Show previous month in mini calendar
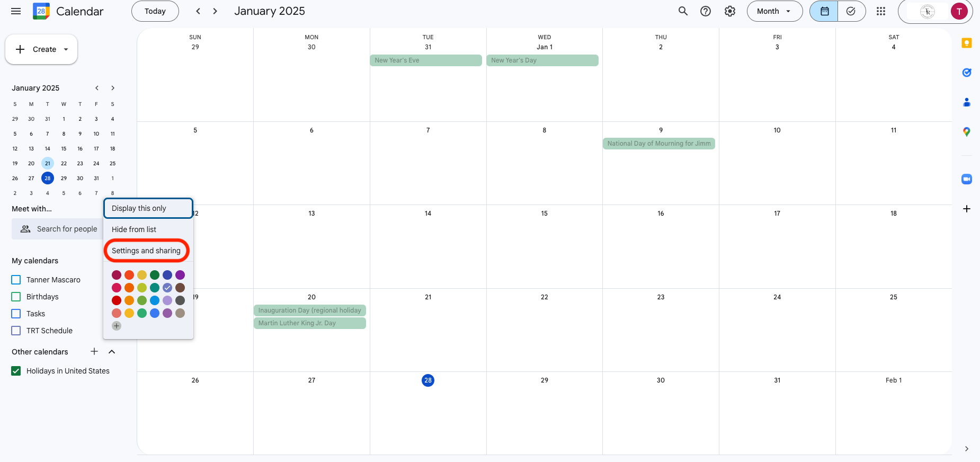 (97, 88)
